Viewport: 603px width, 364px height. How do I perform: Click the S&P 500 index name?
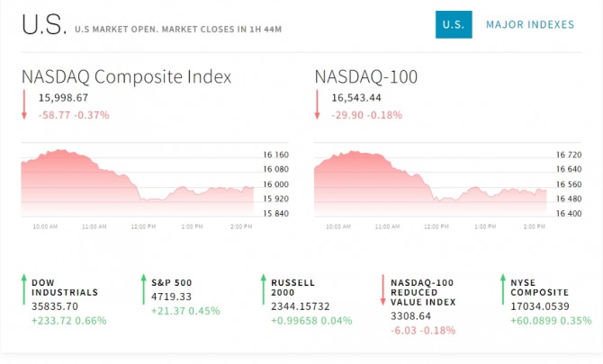click(x=171, y=282)
